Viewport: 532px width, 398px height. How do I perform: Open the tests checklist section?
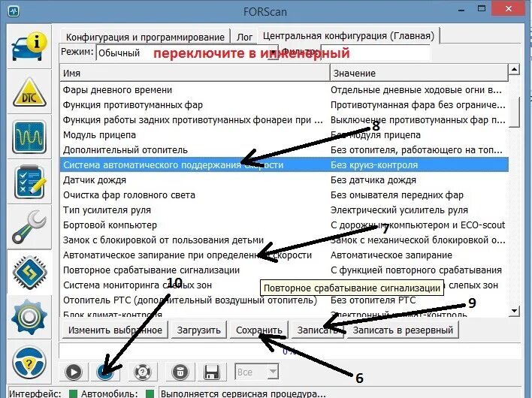29,182
